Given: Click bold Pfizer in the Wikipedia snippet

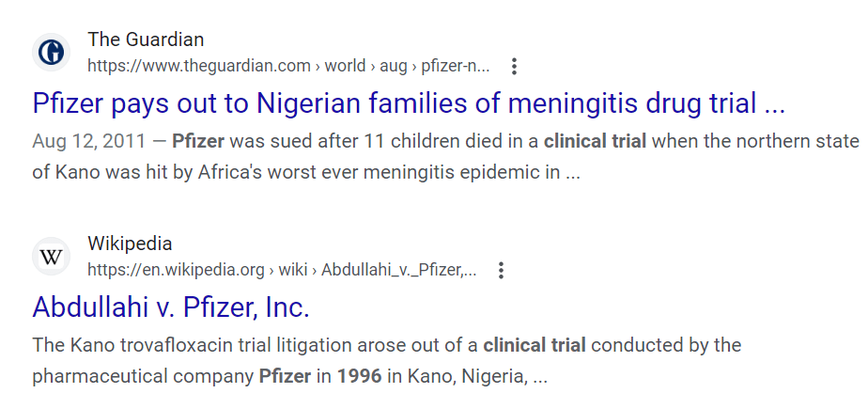Looking at the screenshot, I should [x=284, y=377].
